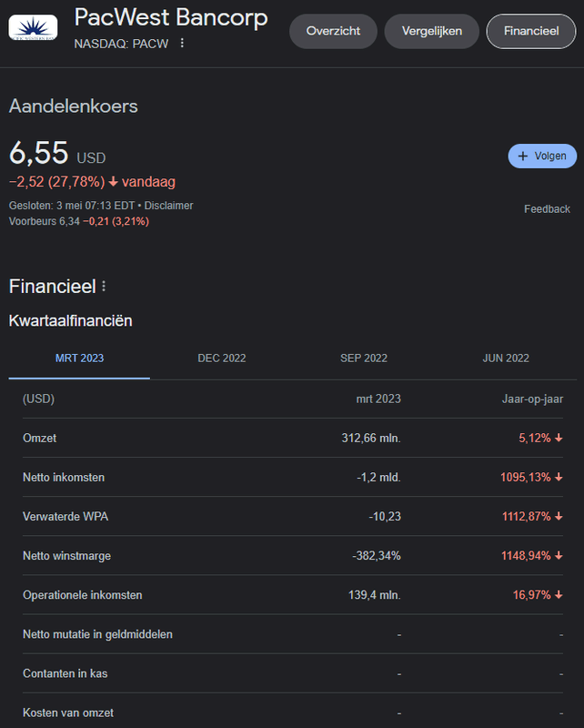Click the Netto inkomsten row label
The height and width of the screenshot is (728, 584).
click(x=64, y=477)
